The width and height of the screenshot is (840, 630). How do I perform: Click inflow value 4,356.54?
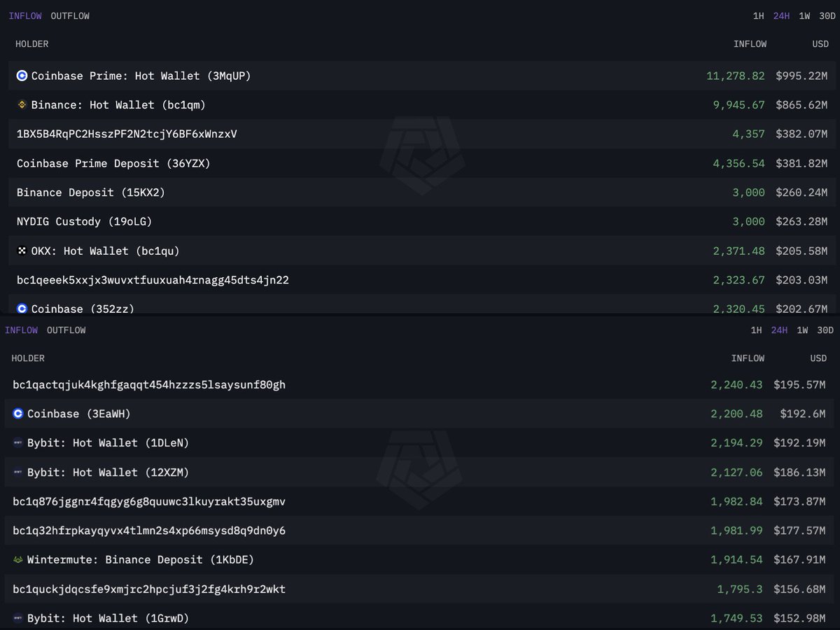739,163
